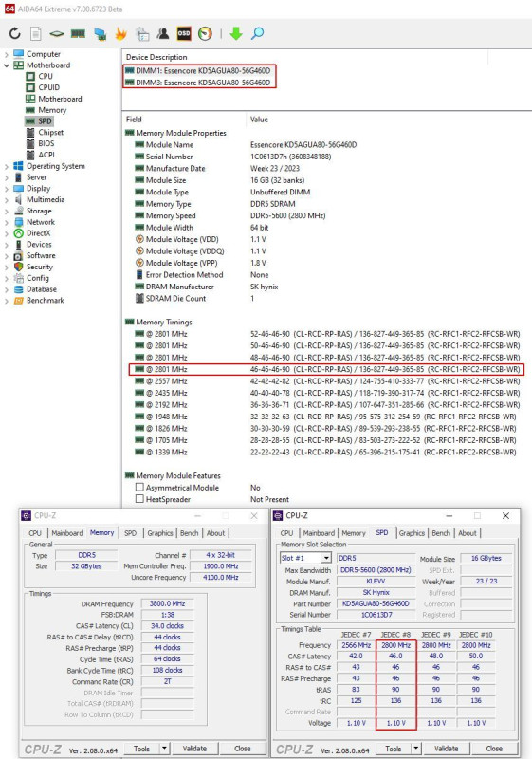
Task: Open the CPUID tree item
Action: pyautogui.click(x=49, y=87)
